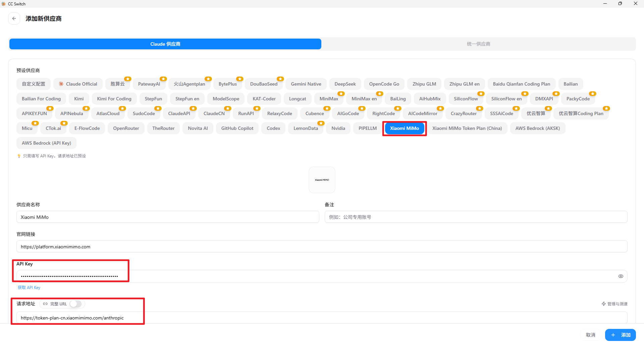The width and height of the screenshot is (644, 345).
Task: Select the DMXAPI preset
Action: pyautogui.click(x=544, y=99)
